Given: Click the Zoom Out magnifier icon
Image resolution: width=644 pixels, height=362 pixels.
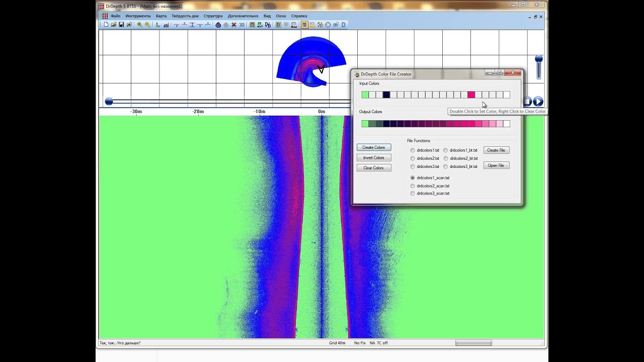Looking at the screenshot, I should (147, 25).
